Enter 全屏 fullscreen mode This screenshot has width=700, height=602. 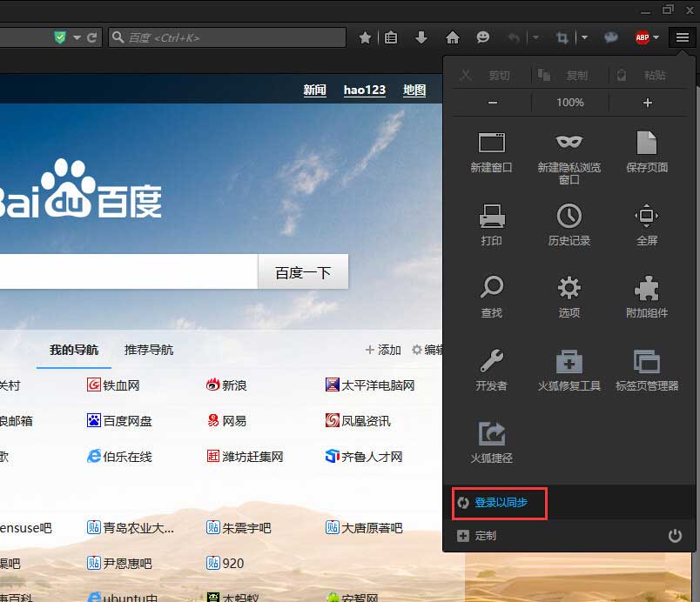coord(647,224)
